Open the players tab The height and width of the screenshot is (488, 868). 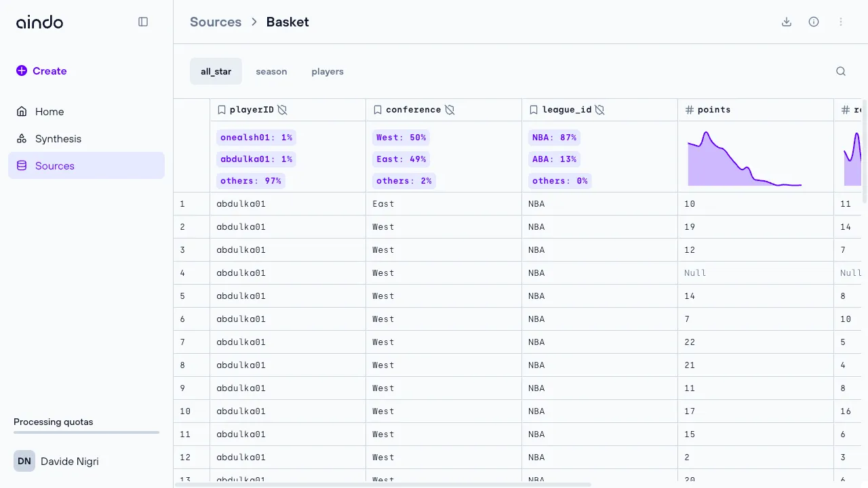pyautogui.click(x=328, y=71)
